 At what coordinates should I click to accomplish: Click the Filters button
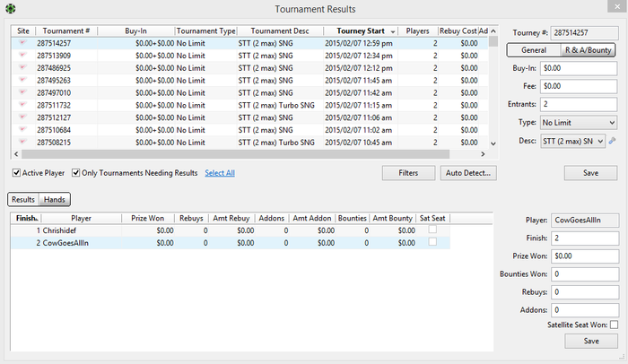tap(408, 173)
